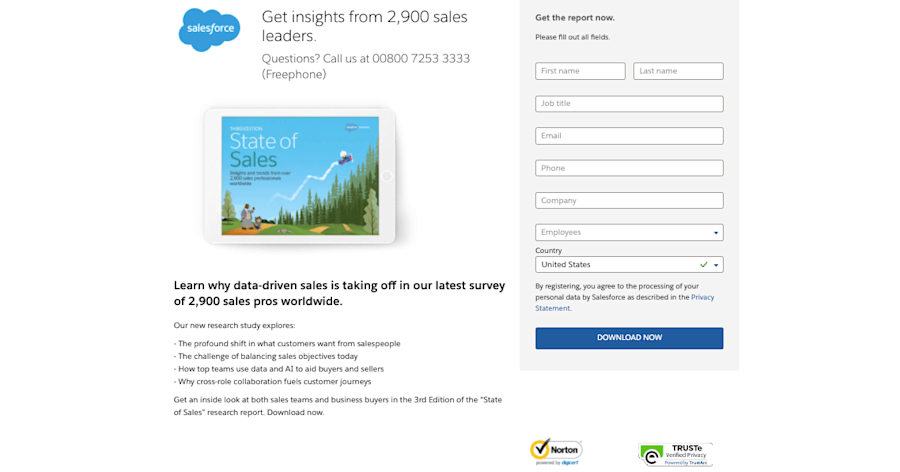Click the 'By registering, you agree' consent text
The width and height of the screenshot is (900, 472).
624,297
